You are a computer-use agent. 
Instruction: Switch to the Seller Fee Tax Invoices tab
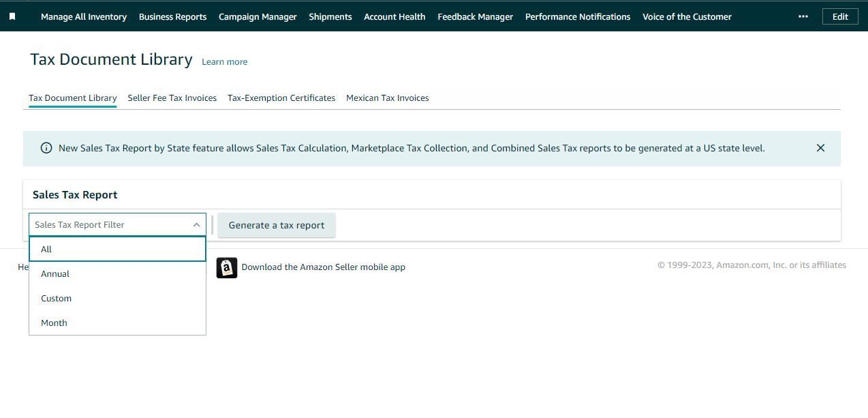click(172, 98)
